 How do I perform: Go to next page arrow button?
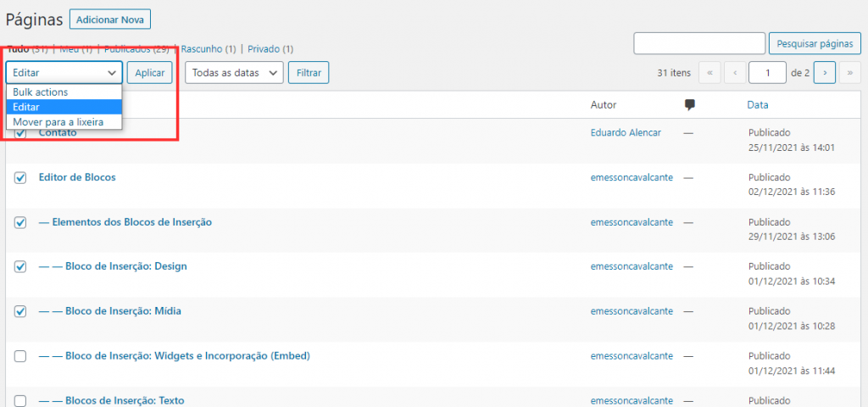(x=825, y=73)
